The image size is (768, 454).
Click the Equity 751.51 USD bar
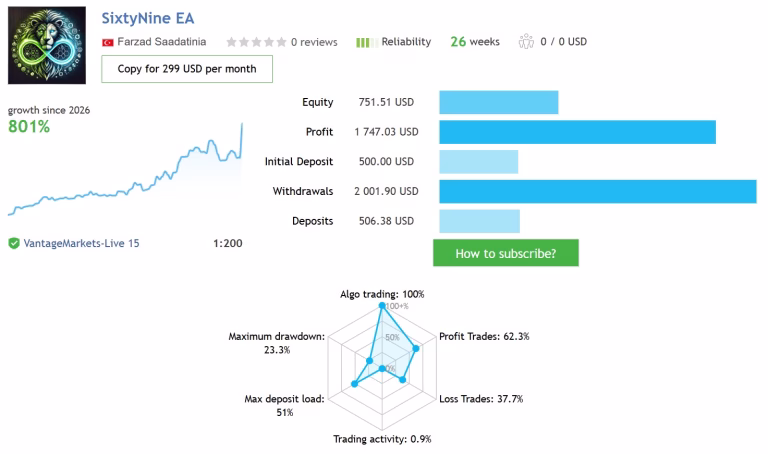(x=499, y=102)
